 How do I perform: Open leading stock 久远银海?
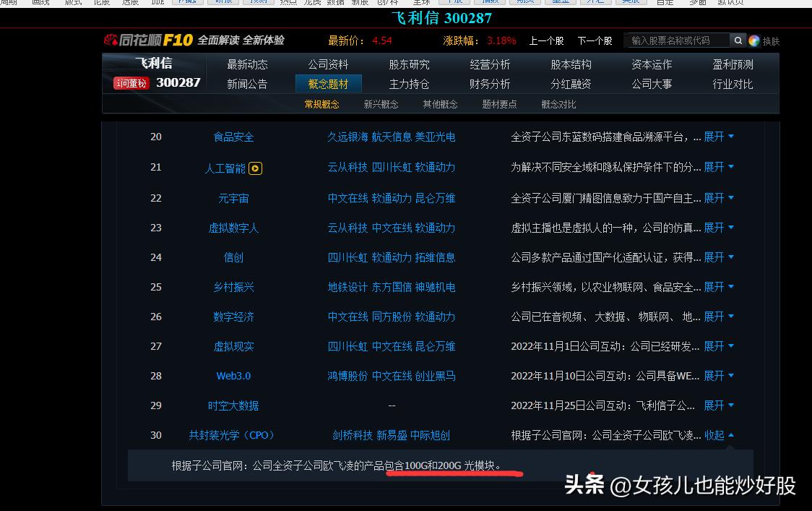[x=347, y=137]
